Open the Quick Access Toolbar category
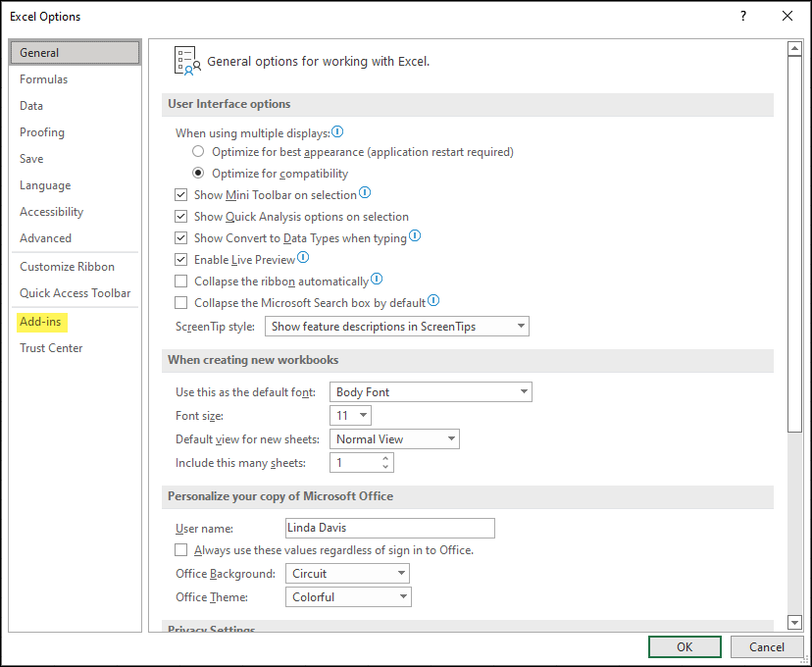812x667 pixels. (x=76, y=293)
